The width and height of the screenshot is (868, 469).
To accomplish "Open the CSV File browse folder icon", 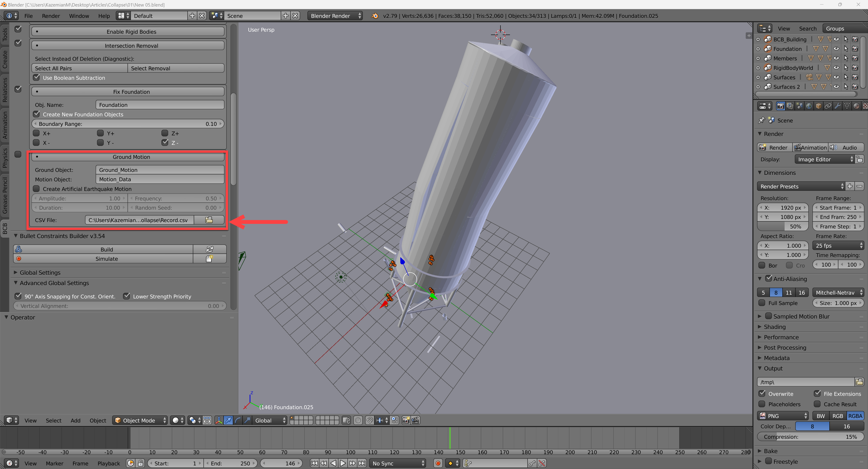I will 209,220.
